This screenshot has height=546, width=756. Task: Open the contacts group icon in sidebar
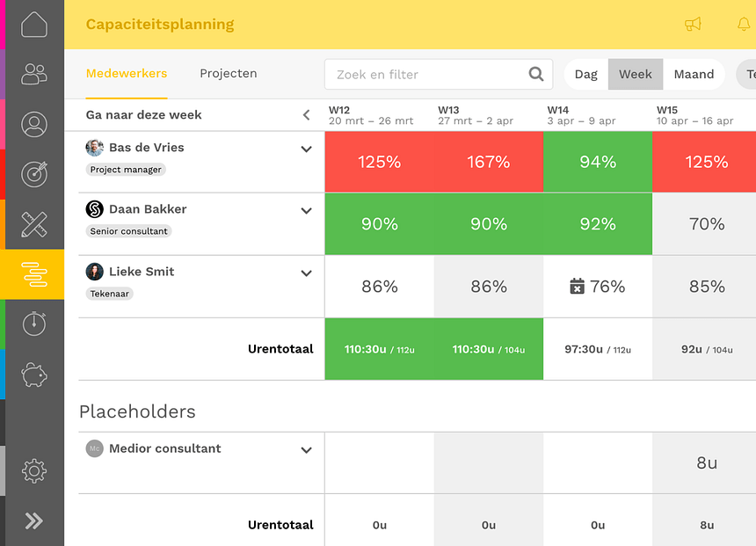point(34,74)
